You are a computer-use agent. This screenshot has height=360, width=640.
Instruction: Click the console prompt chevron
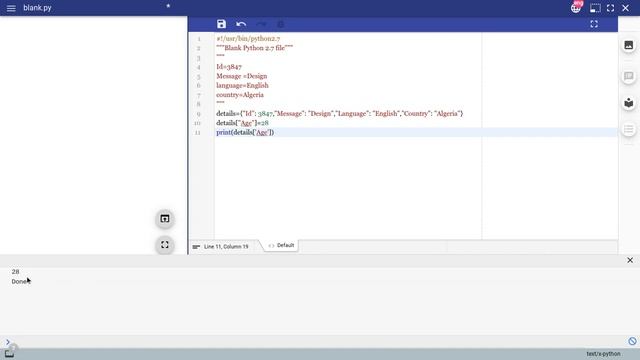coord(8,342)
